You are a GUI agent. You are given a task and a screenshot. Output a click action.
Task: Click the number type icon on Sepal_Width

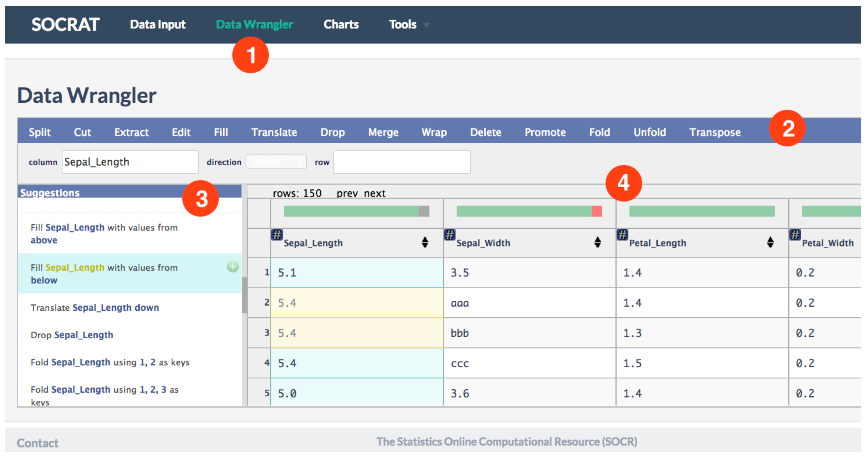(x=449, y=235)
